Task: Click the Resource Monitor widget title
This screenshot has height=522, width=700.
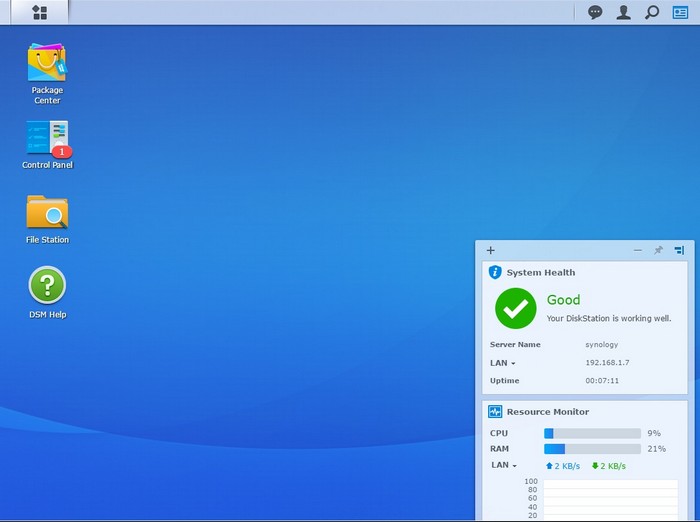Action: click(548, 412)
